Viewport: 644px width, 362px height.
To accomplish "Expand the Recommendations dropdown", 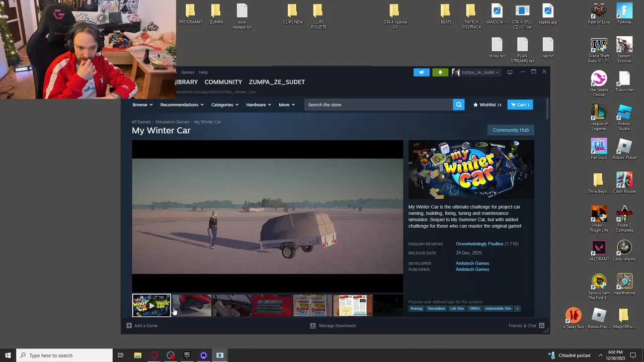I will [182, 105].
